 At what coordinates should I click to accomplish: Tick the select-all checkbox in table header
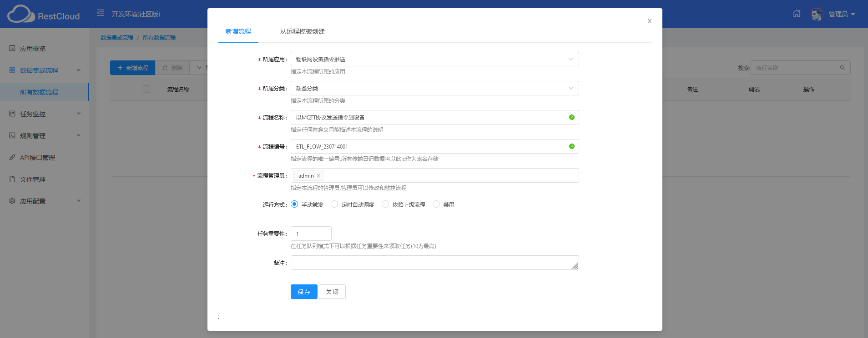point(146,89)
